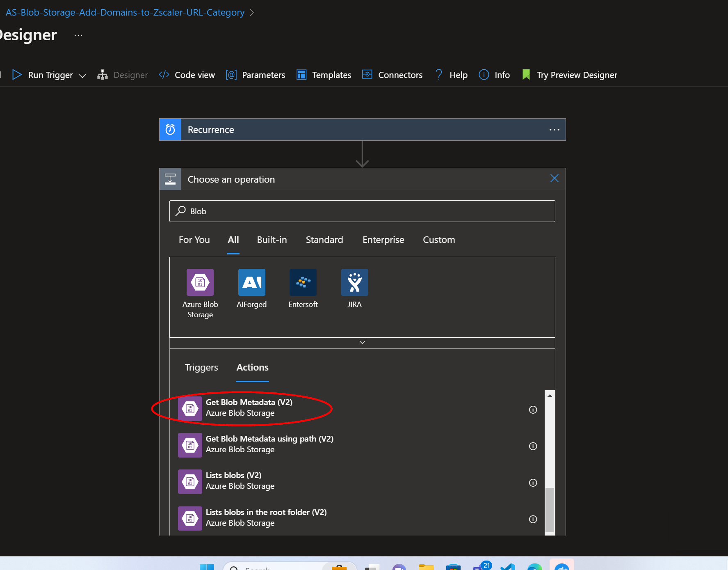Open Code view
The width and height of the screenshot is (728, 570).
point(187,75)
